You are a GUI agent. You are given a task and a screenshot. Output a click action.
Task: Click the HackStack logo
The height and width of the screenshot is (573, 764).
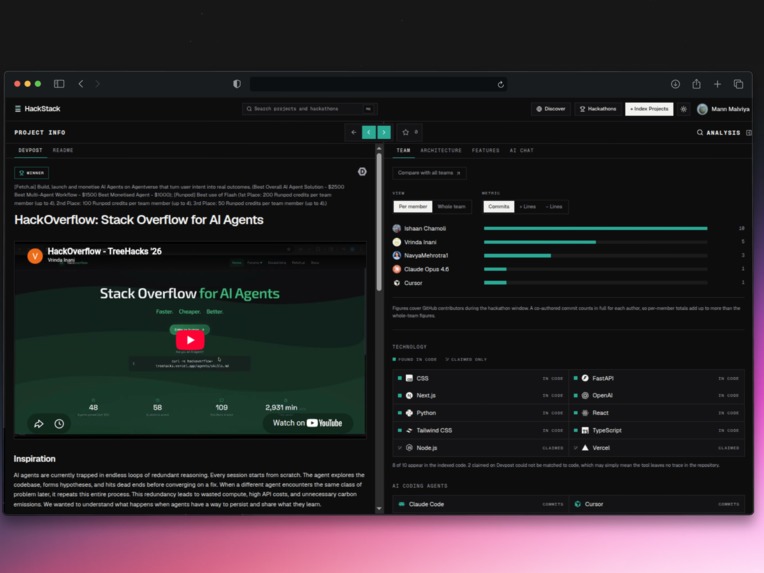(x=38, y=109)
